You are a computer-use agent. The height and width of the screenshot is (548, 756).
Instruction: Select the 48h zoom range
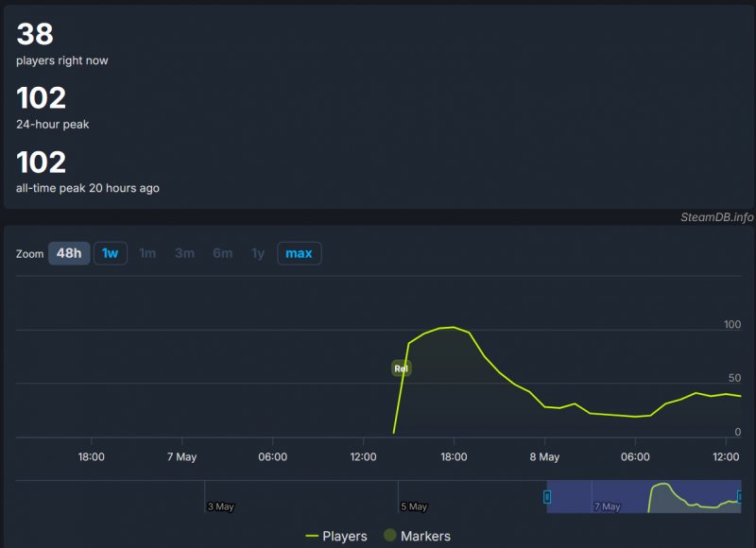69,253
